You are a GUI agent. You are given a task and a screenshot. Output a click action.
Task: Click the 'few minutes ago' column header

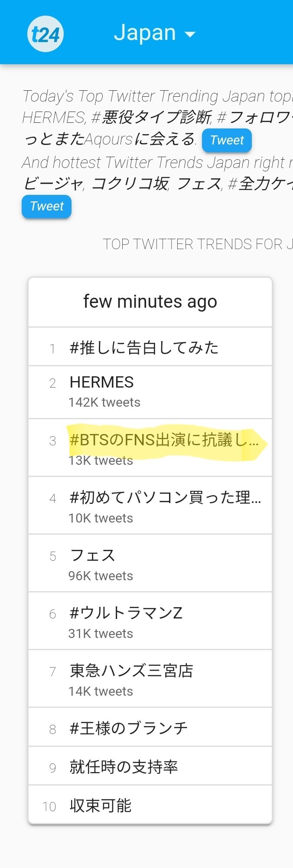[150, 302]
